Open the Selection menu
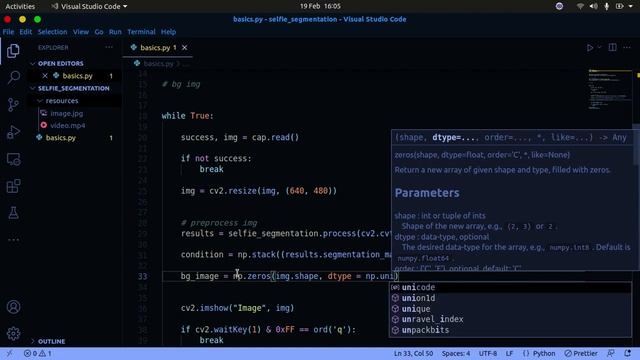The image size is (640, 360). point(52,32)
